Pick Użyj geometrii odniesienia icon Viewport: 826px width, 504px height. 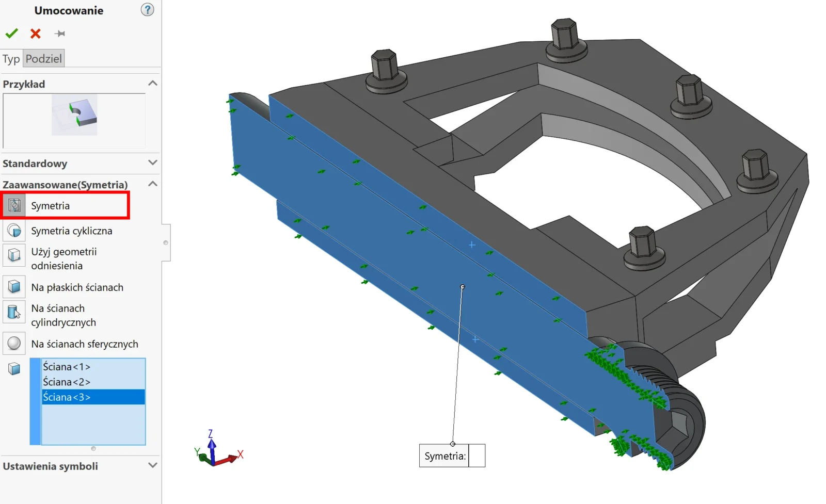tap(14, 254)
